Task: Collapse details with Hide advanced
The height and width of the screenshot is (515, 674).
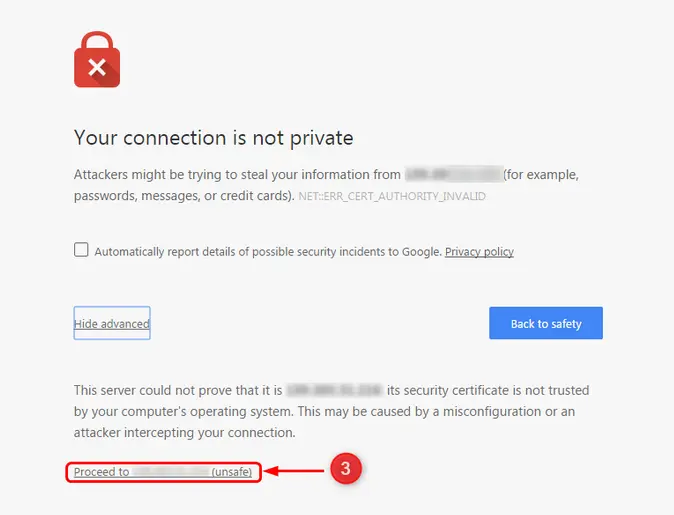Action: pos(112,324)
